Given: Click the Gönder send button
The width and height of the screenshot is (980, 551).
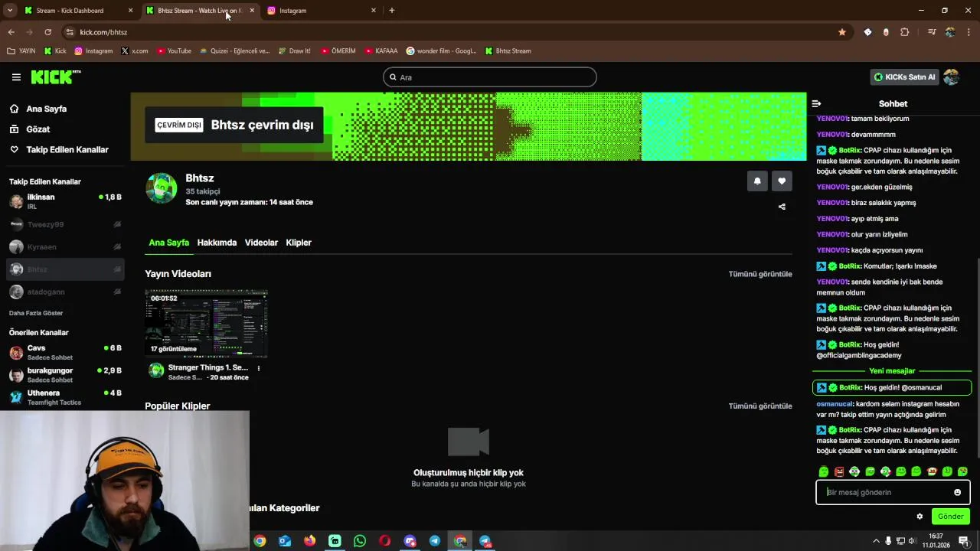Looking at the screenshot, I should coord(950,517).
